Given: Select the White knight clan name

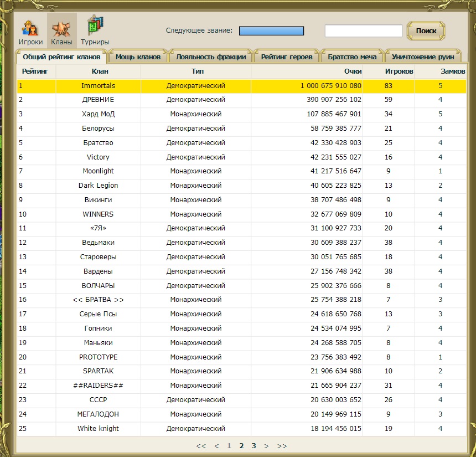Looking at the screenshot, I should point(98,428).
